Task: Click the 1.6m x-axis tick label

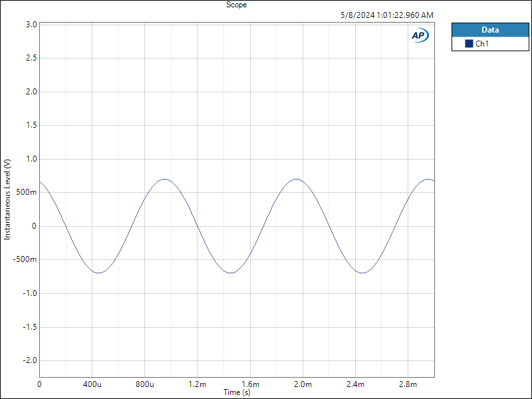Action: click(x=250, y=384)
